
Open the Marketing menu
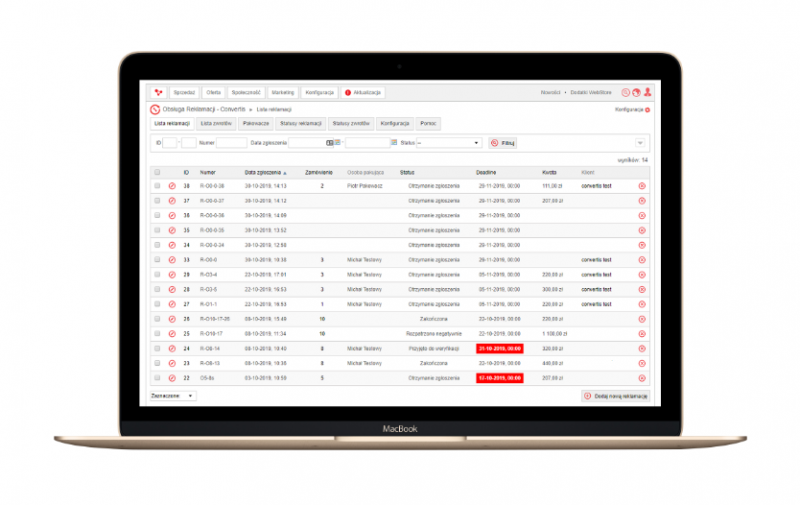click(x=283, y=92)
